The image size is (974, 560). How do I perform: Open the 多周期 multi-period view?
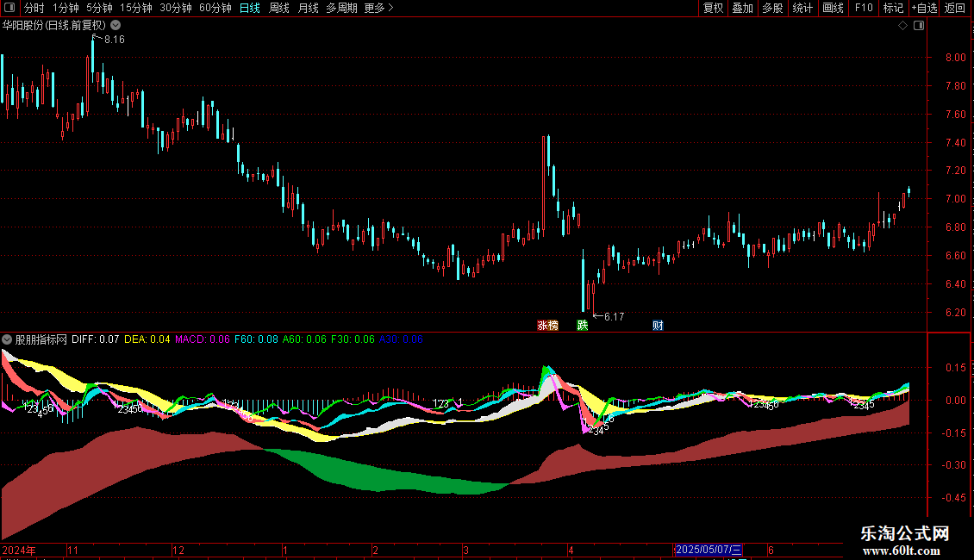pyautogui.click(x=341, y=8)
